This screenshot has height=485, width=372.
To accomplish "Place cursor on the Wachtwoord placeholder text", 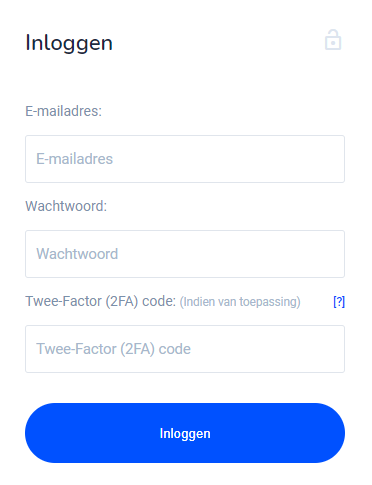I will tap(77, 254).
